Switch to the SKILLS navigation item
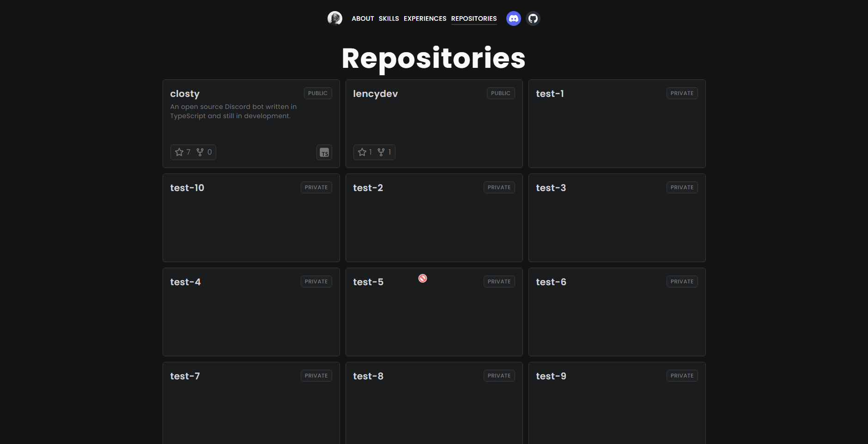Viewport: 868px width, 444px height. tap(388, 18)
